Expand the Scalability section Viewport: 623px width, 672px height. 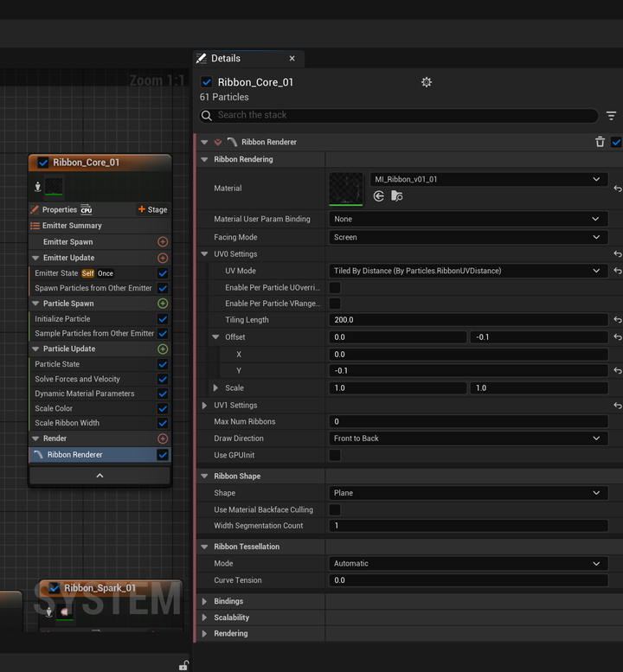pos(204,618)
